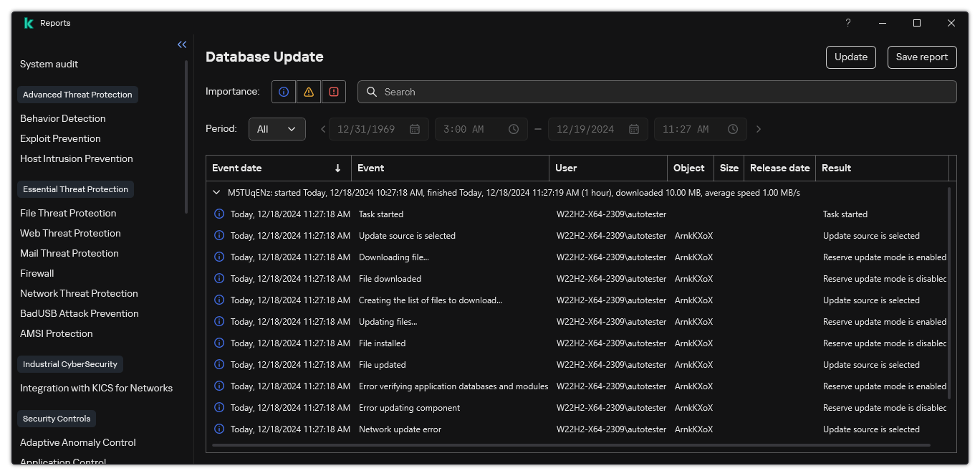Click the info icon on Network update error row
This screenshot has height=476, width=980.
[219, 429]
